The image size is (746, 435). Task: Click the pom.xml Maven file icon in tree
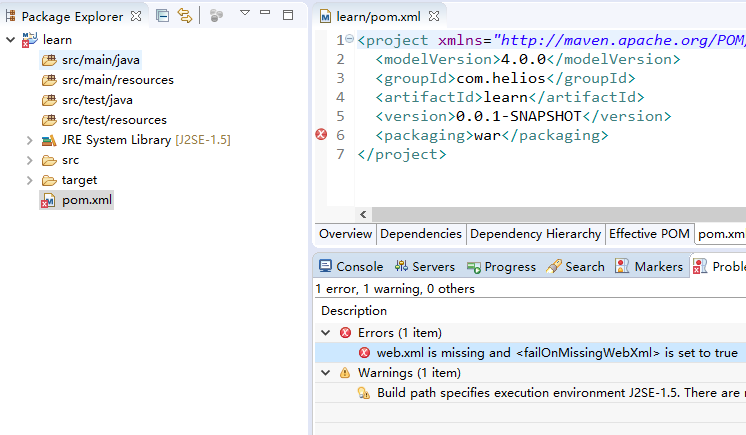point(48,200)
